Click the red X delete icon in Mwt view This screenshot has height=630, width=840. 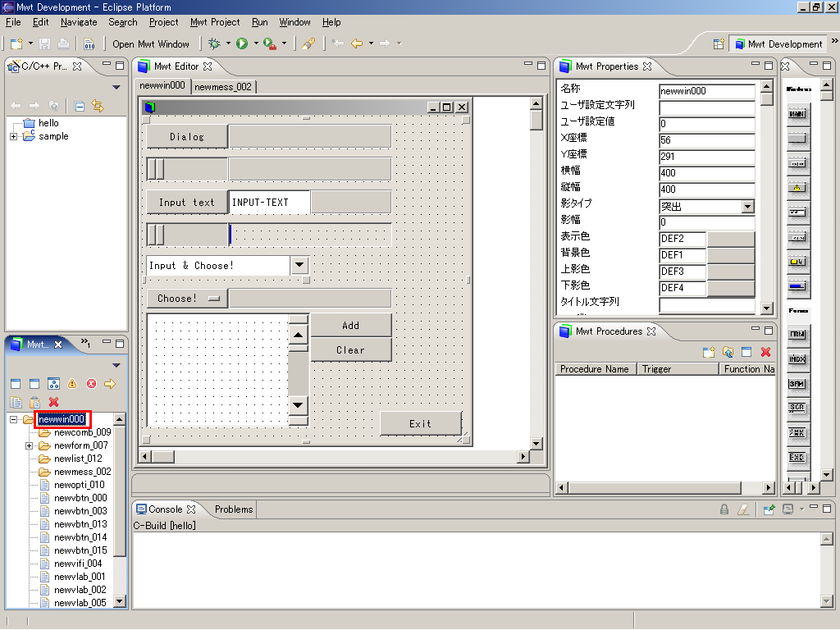click(53, 402)
